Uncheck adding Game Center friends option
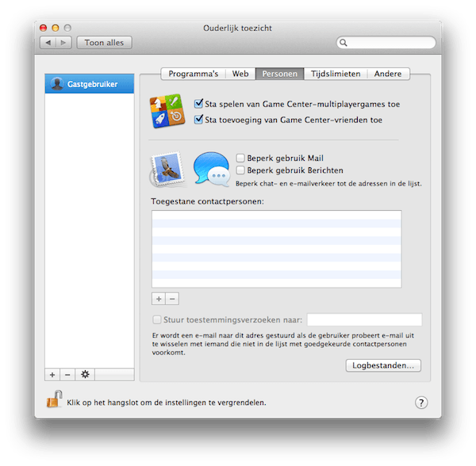 (x=198, y=119)
